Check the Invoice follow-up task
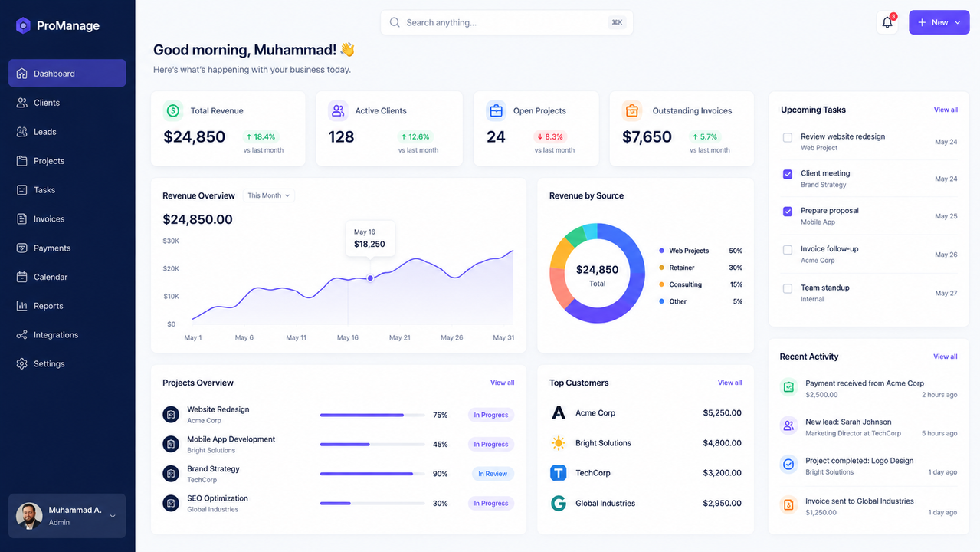 787,250
